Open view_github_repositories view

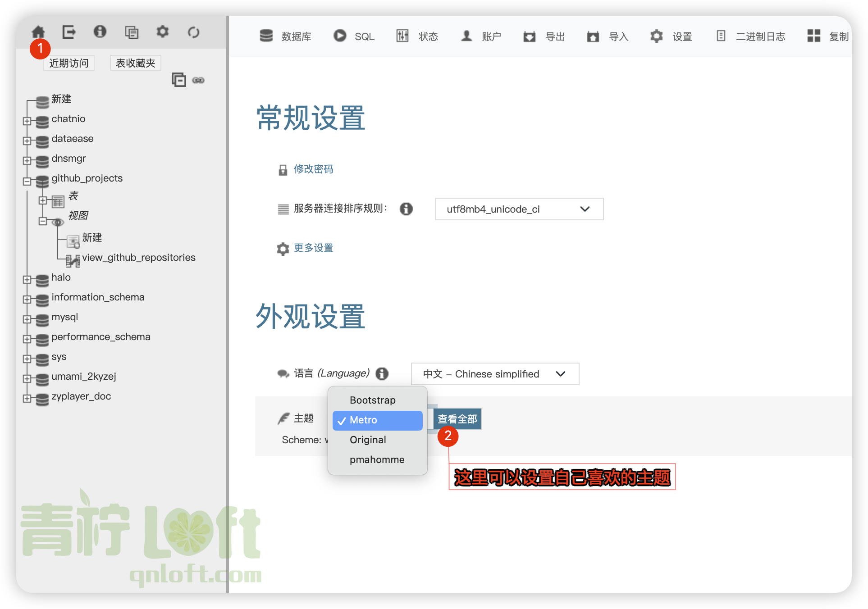pos(139,257)
